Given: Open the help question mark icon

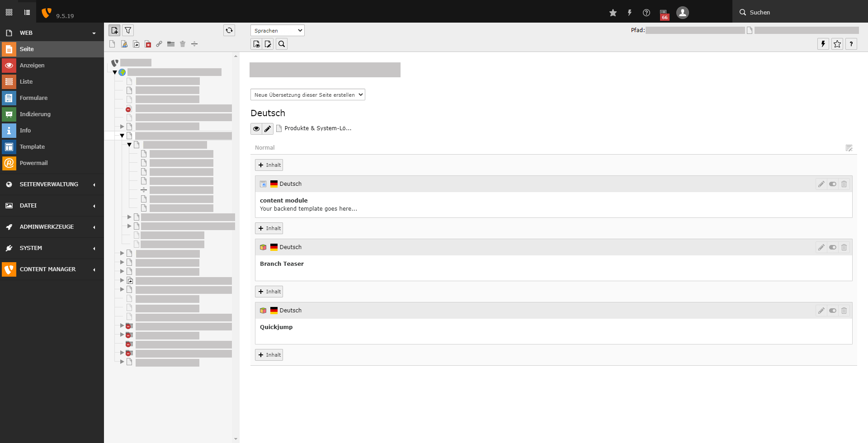Looking at the screenshot, I should (646, 13).
